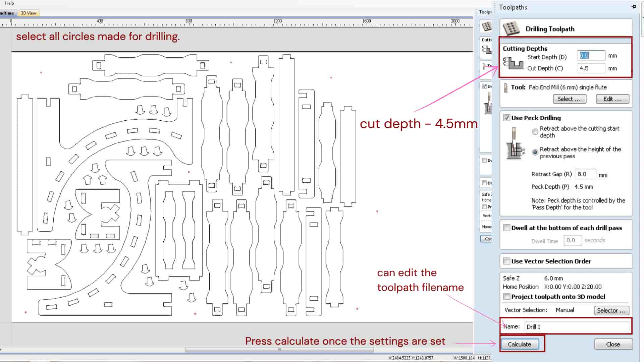Viewport: 644px width, 362px height.
Task: Click the horizontal scrollbar below the canvas
Action: pyautogui.click(x=279, y=350)
